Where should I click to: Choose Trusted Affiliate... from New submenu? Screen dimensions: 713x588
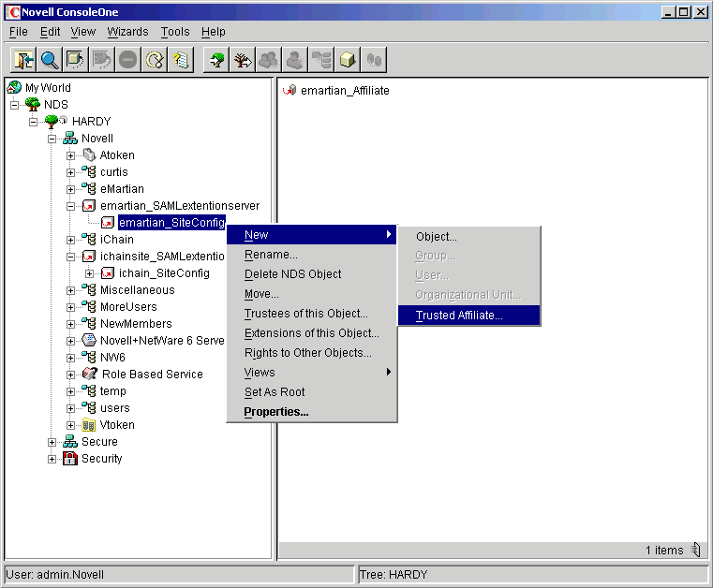[x=468, y=315]
